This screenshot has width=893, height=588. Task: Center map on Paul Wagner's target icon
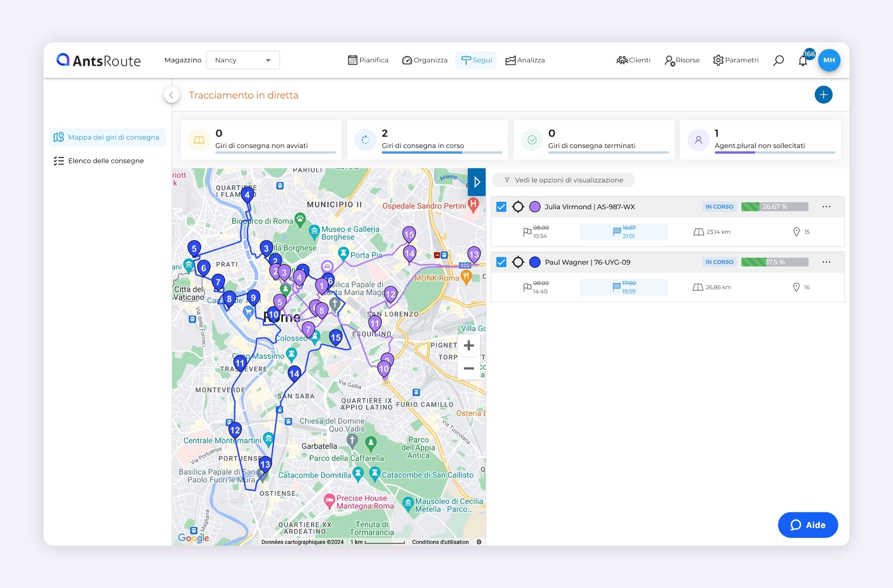[518, 262]
